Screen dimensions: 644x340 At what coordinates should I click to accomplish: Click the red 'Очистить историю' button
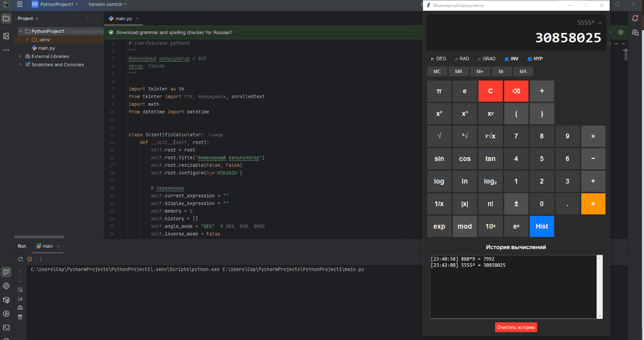coord(516,327)
